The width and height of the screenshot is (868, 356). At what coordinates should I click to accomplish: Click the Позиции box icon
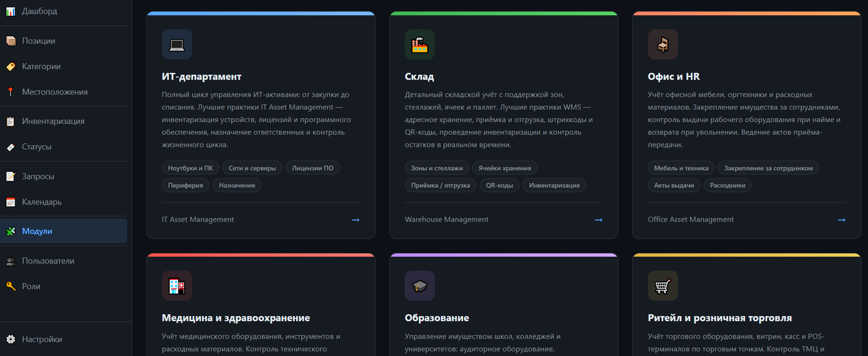pos(11,41)
